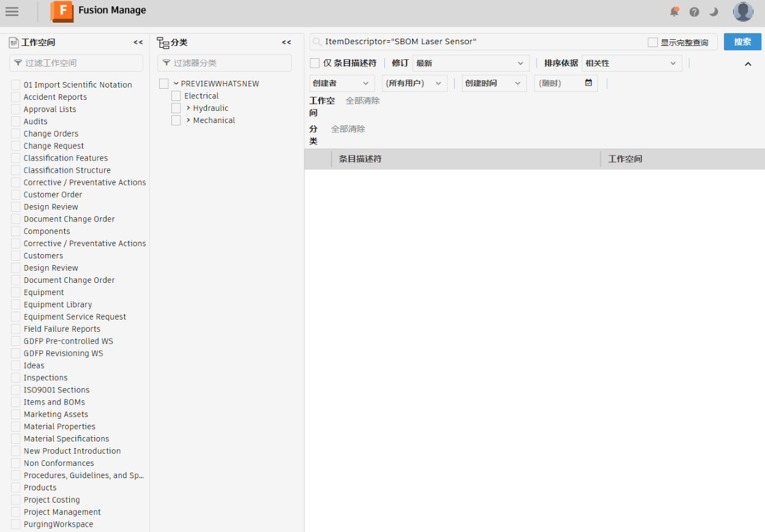The image size is (765, 532).
Task: Check the 显示完整查询 checkbox
Action: click(x=653, y=42)
